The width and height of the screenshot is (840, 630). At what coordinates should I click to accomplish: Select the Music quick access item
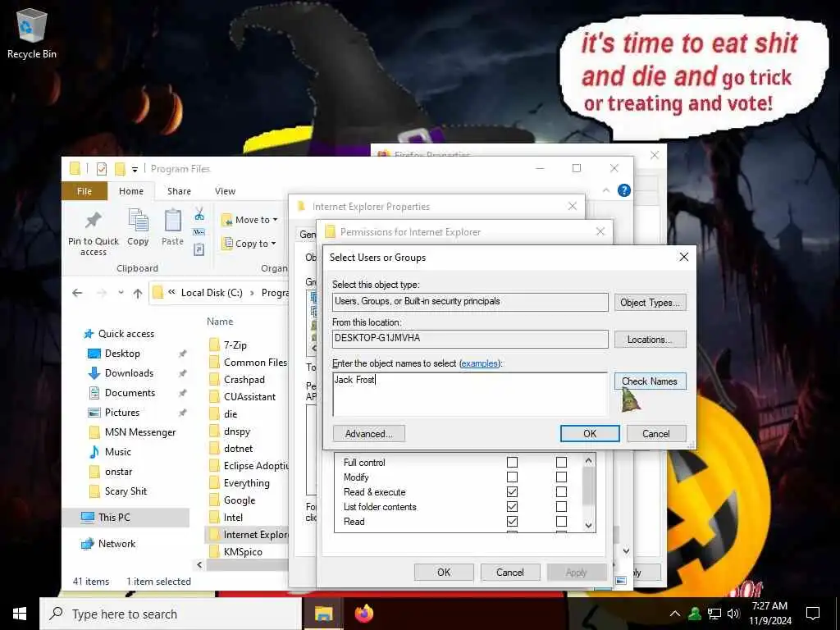click(118, 452)
